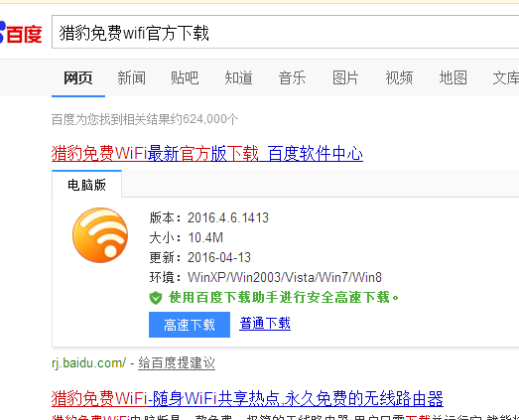Viewport: 519px width, 420px height.
Task: Open result 猎豹免费WiFi-随身WiFi共享热点
Action: click(247, 398)
